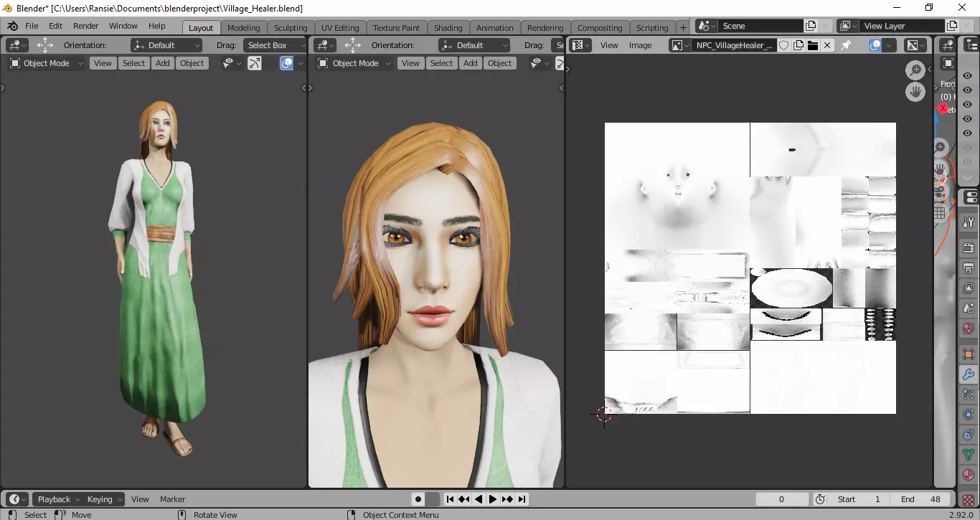Image resolution: width=980 pixels, height=520 pixels.
Task: Click zoom gizmo in image editor
Action: (915, 70)
